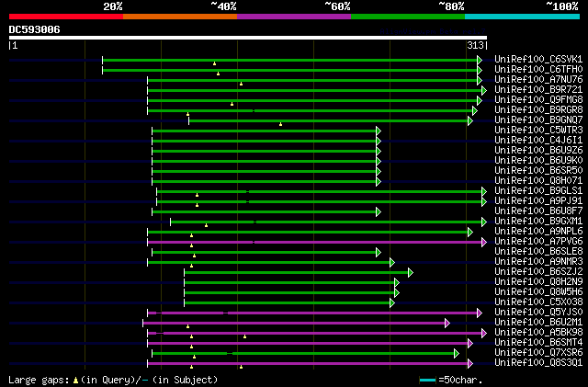Viewport: 588px width, 387px height.
Task: Click the end arrowhead of UniRef100_Q7XSR6 alignment
Action: (x=457, y=354)
